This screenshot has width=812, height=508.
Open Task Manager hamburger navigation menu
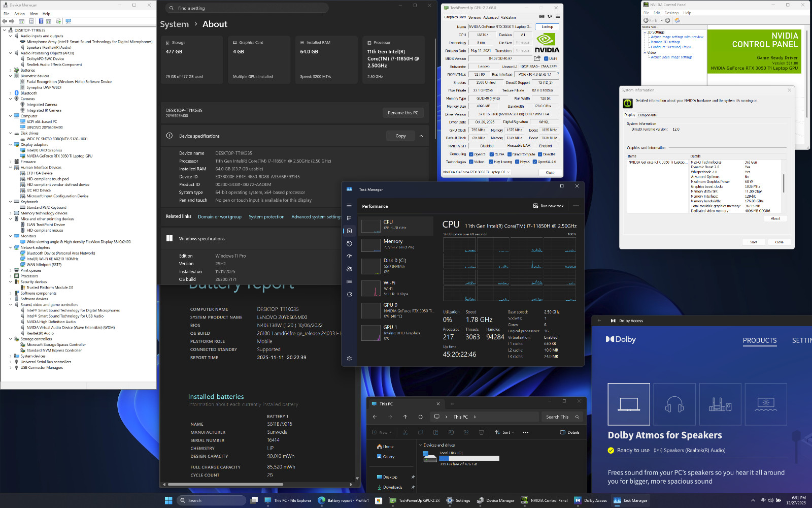pos(349,206)
